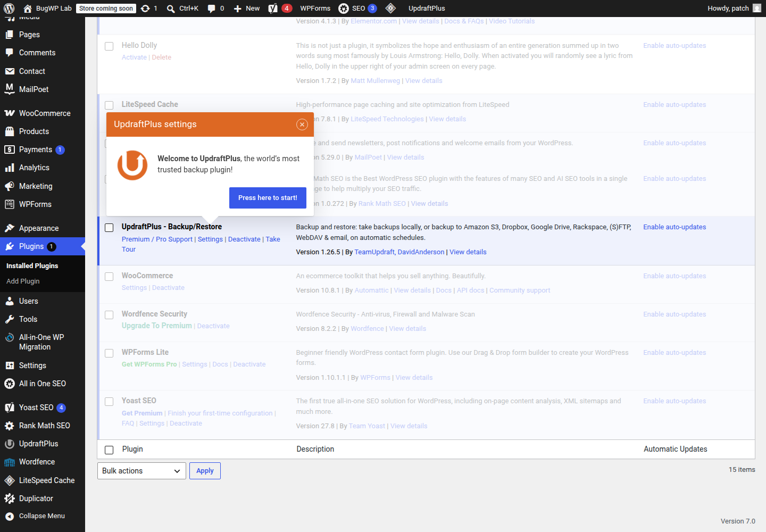Open the TeamUpdraft author link
This screenshot has width=766, height=532.
pos(374,252)
